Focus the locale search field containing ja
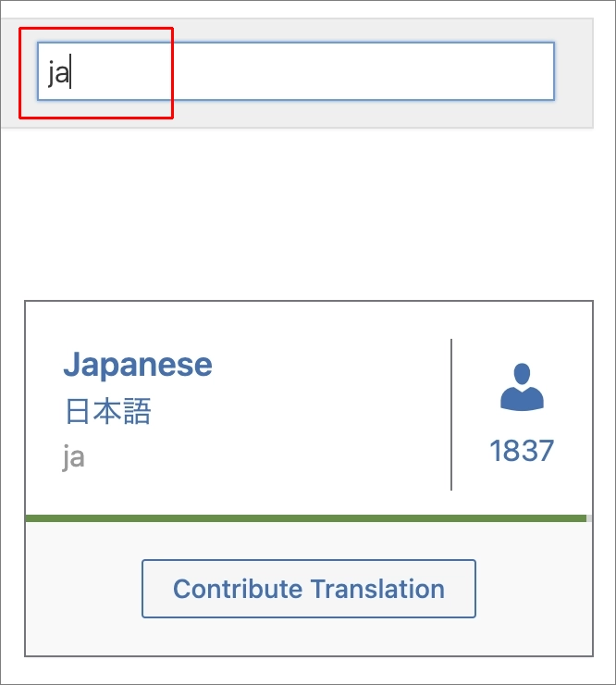 [x=296, y=71]
